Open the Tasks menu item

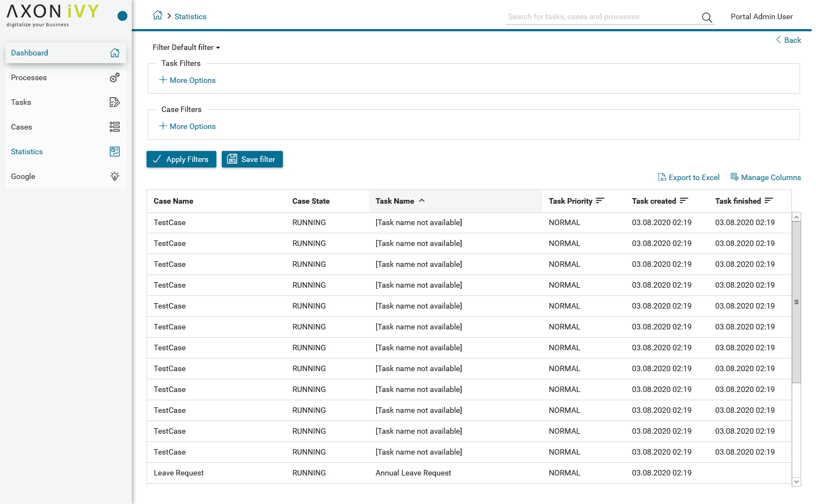click(66, 102)
